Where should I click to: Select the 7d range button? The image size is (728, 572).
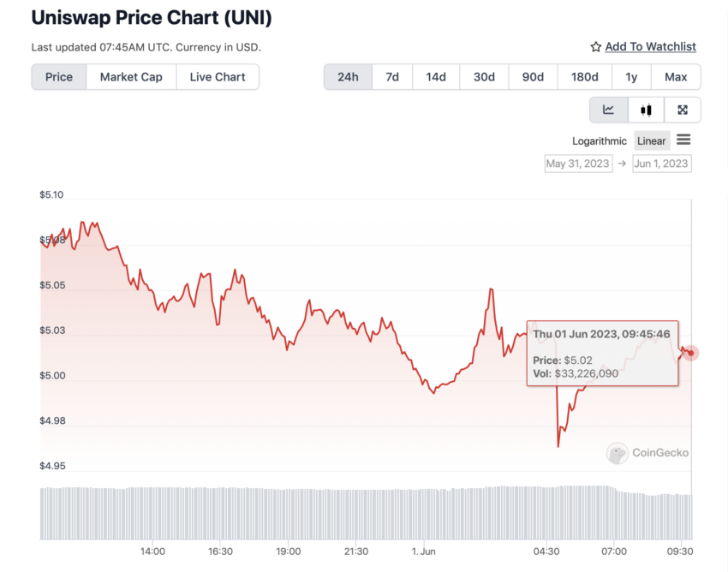[x=392, y=77]
